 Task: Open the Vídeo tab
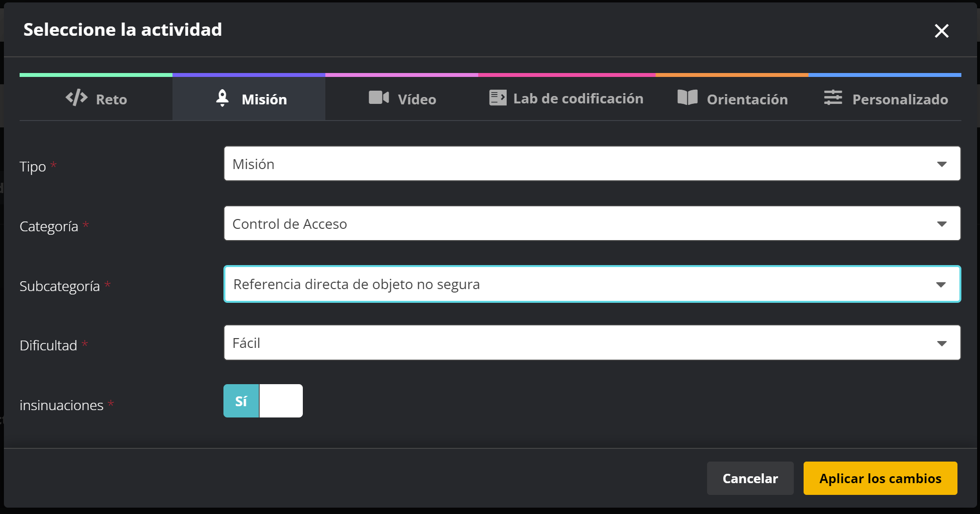(x=402, y=99)
